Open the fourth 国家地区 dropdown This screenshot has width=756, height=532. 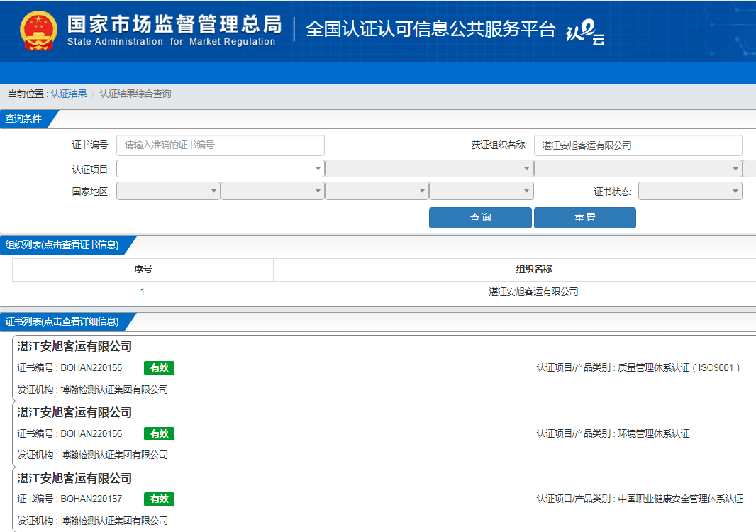tap(481, 191)
